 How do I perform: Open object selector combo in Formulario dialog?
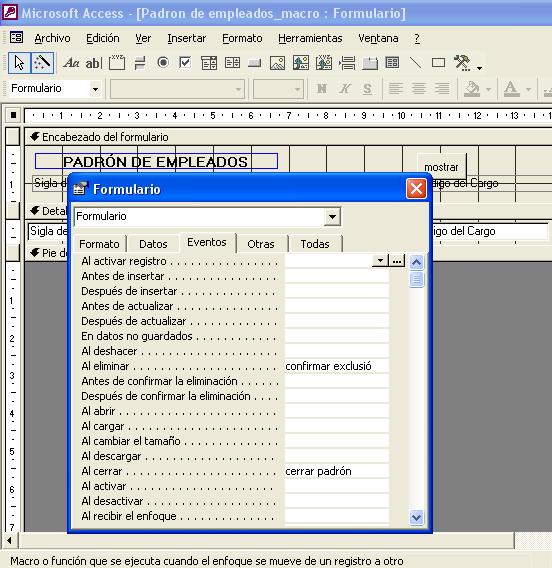point(333,217)
